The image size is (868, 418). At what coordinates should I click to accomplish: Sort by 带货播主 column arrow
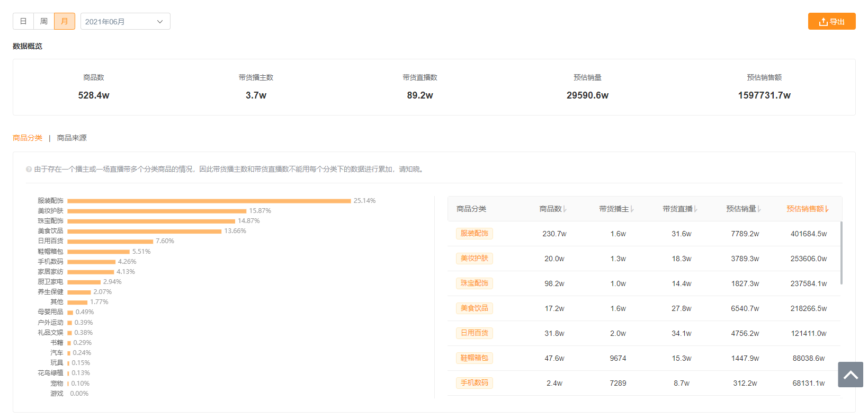coord(632,209)
